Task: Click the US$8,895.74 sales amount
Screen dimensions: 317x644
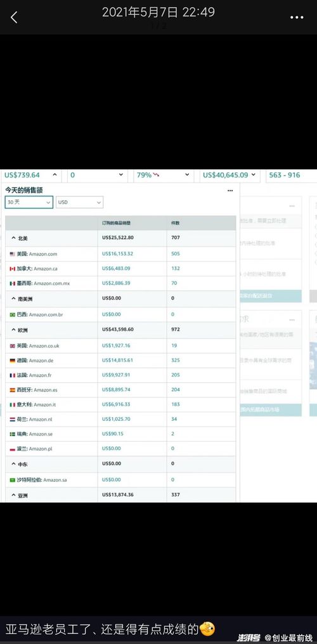Action: click(116, 389)
